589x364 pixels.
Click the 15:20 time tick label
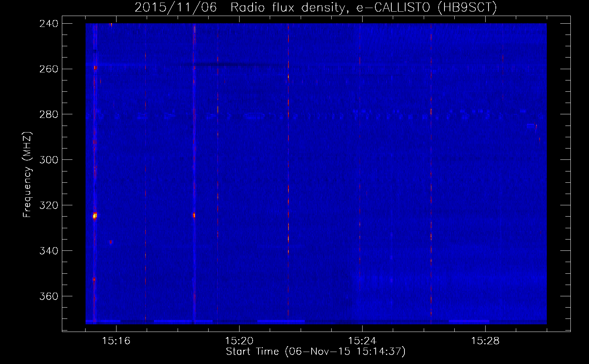pyautogui.click(x=239, y=341)
